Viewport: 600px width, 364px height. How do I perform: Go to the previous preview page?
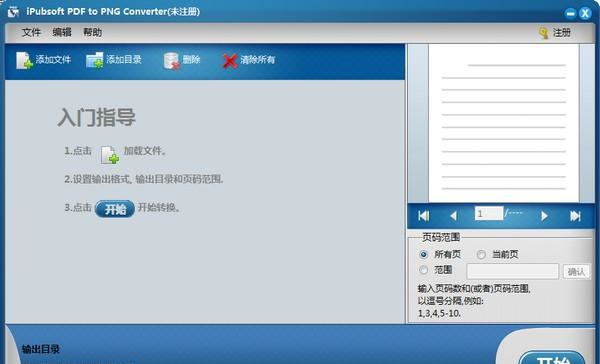(x=453, y=216)
